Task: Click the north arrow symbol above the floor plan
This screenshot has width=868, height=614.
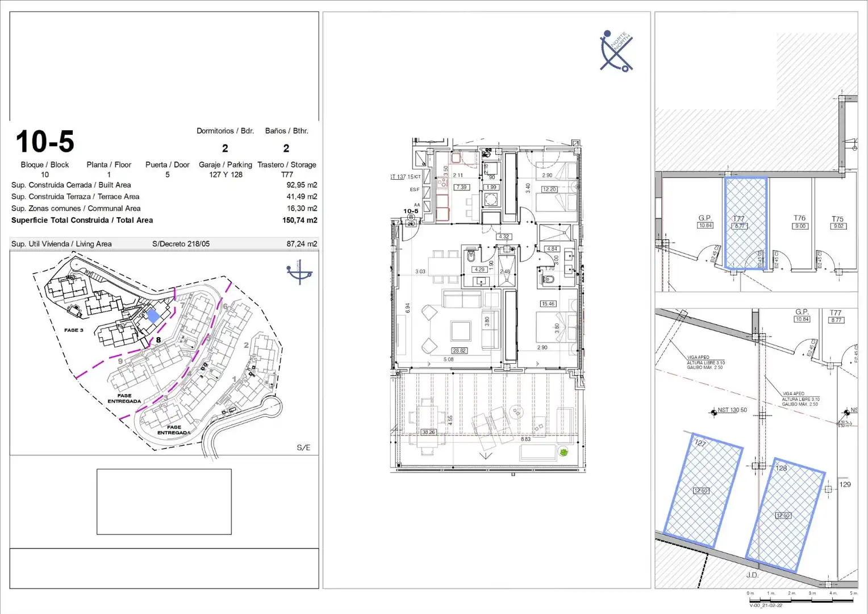Action: pyautogui.click(x=616, y=51)
